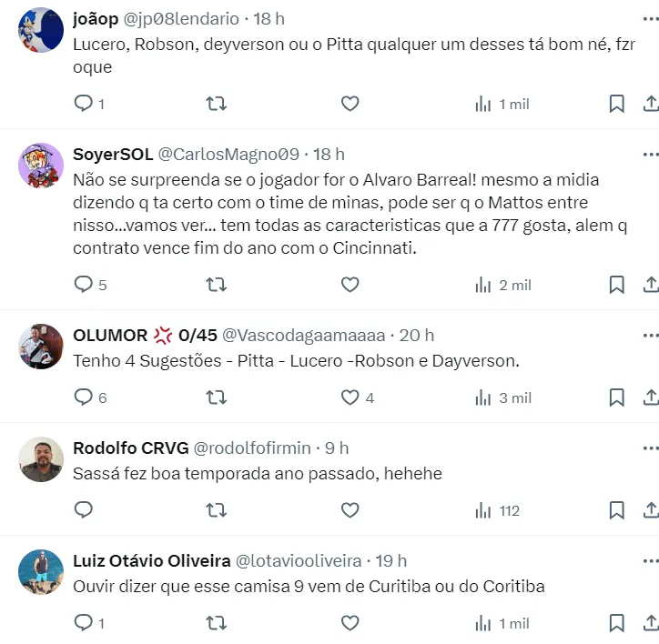Open the 19 h timestamp on Luiz's tweet

tap(390, 560)
